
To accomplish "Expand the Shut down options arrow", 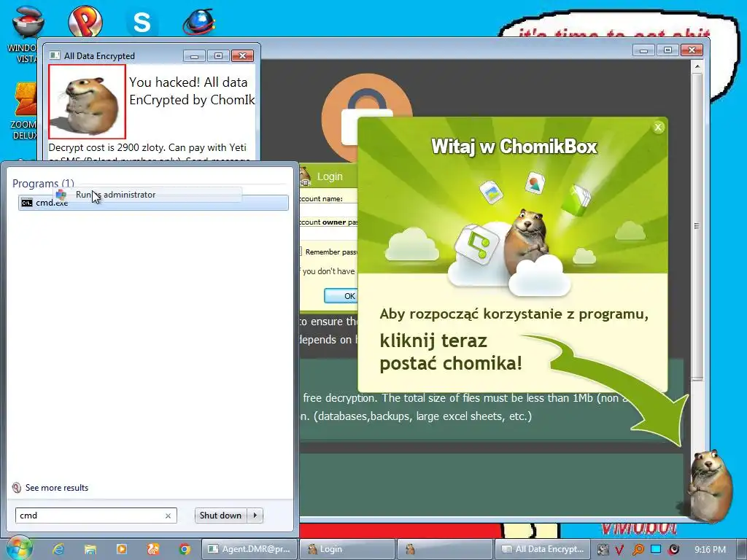I will tap(255, 516).
